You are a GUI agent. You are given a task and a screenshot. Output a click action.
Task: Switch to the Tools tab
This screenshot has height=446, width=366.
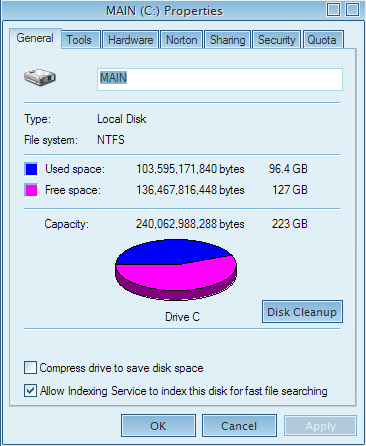tap(81, 40)
